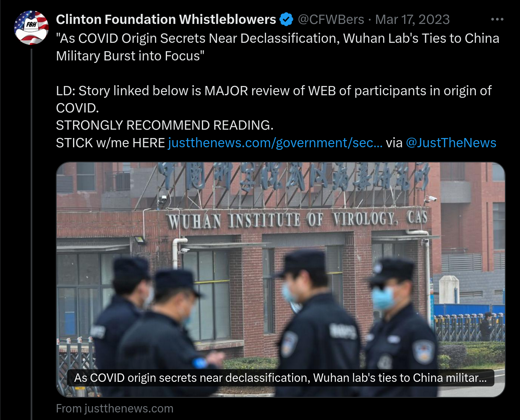Screen dimensions: 520x420
Task: Click the word 'via' before the mention
Action: click(x=394, y=143)
